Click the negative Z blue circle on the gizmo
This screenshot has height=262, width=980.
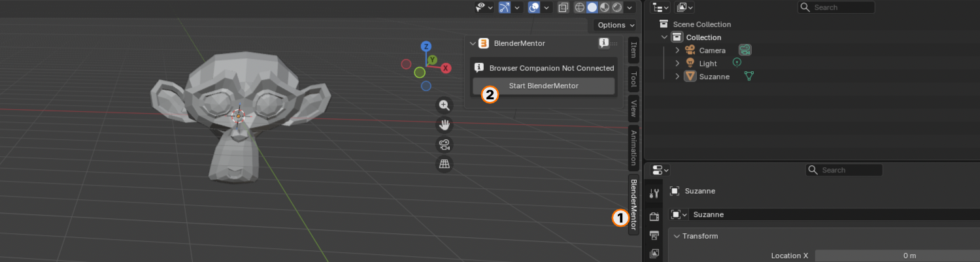pyautogui.click(x=426, y=86)
